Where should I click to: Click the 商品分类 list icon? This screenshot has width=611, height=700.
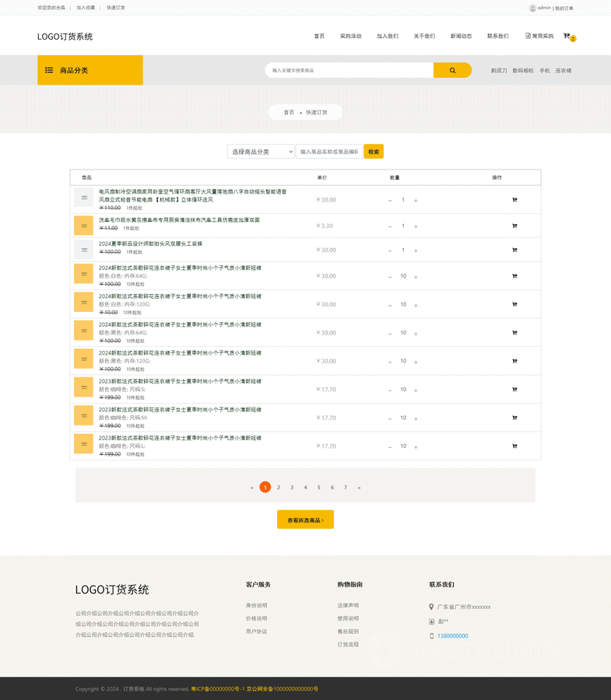(x=49, y=71)
